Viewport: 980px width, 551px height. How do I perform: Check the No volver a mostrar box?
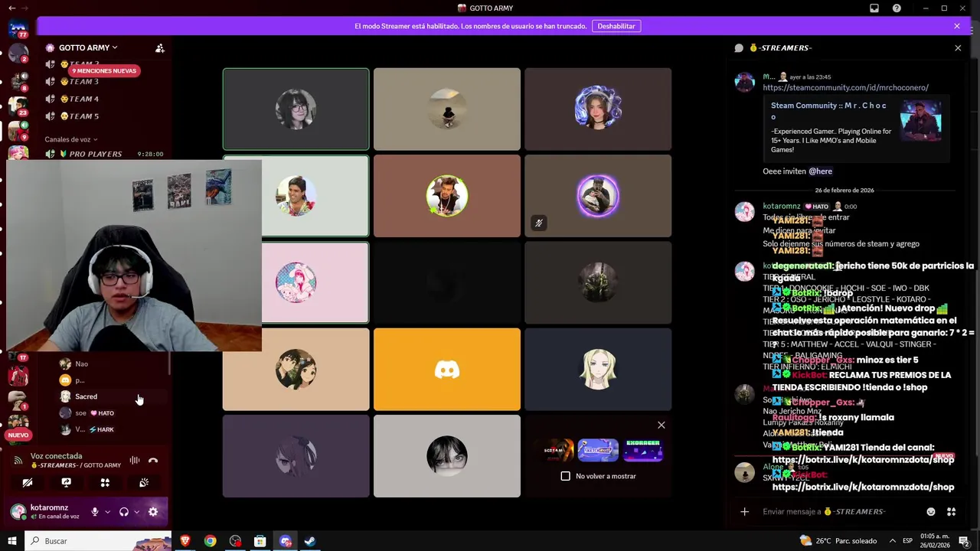point(565,476)
